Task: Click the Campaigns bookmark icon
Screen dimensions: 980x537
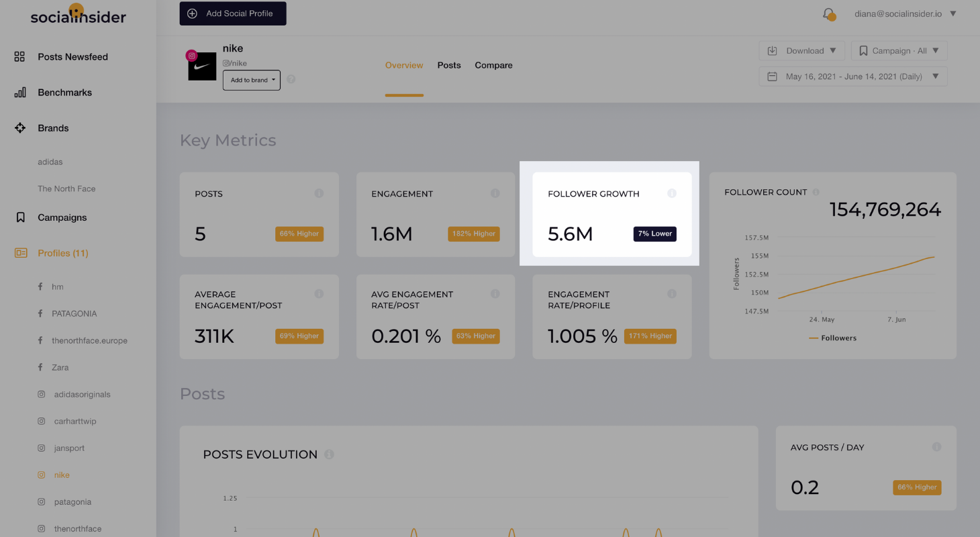Action: click(20, 217)
